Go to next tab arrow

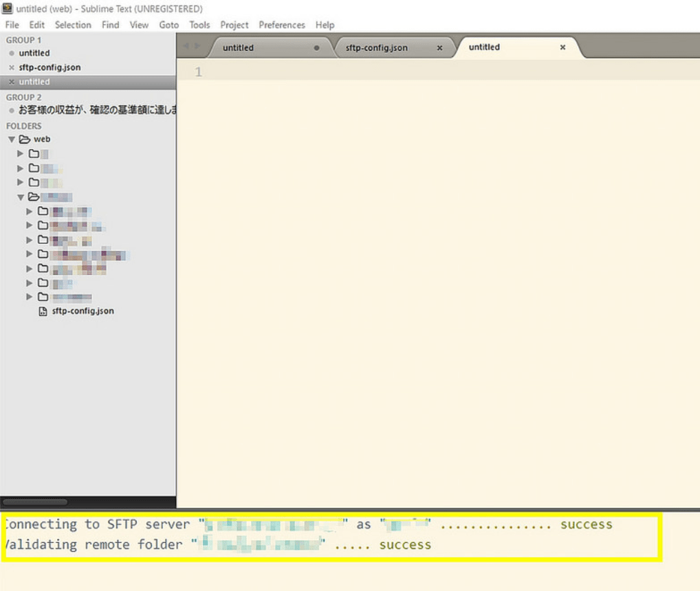[197, 45]
